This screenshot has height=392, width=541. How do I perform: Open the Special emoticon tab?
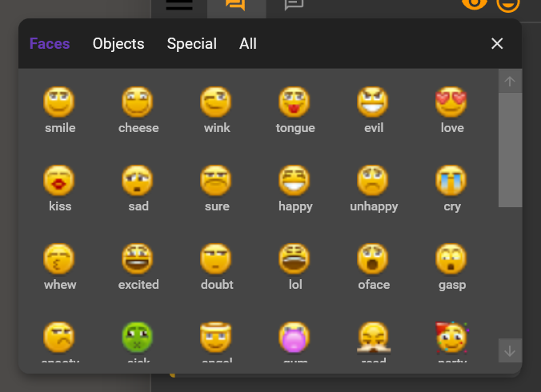(x=192, y=44)
